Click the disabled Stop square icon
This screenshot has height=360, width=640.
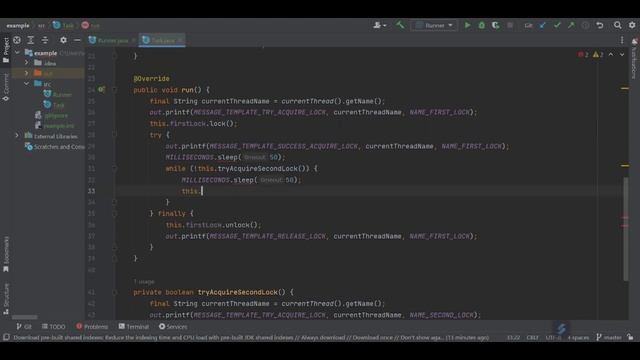[x=510, y=25]
